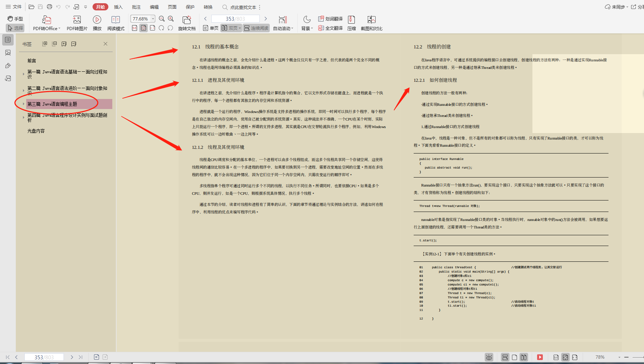Open the PDF转Office converter
Screen dimensions: 644x364
pyautogui.click(x=47, y=23)
